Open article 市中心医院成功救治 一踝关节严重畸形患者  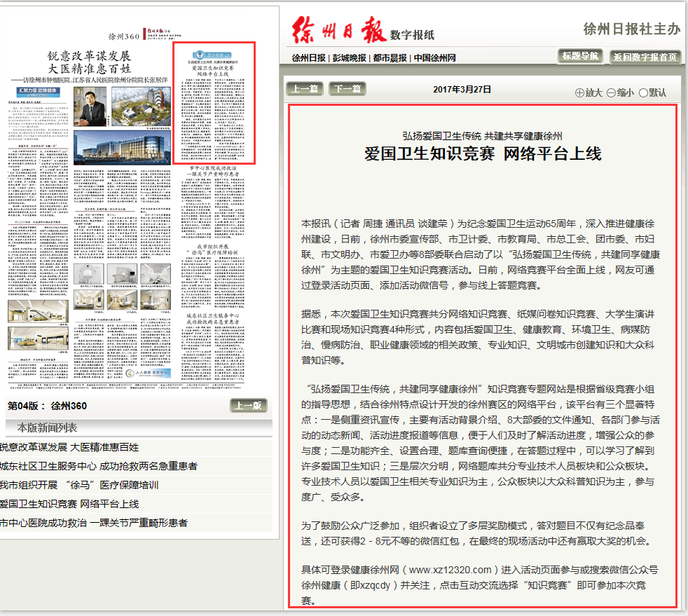[x=94, y=523]
